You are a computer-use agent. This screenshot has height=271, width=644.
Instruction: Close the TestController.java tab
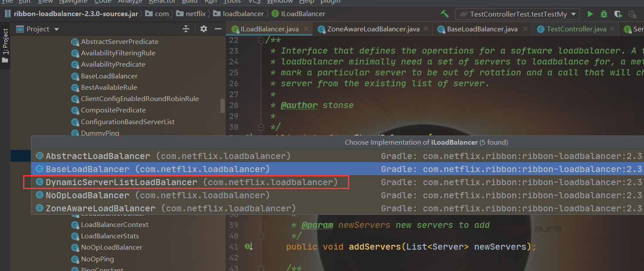coord(613,29)
